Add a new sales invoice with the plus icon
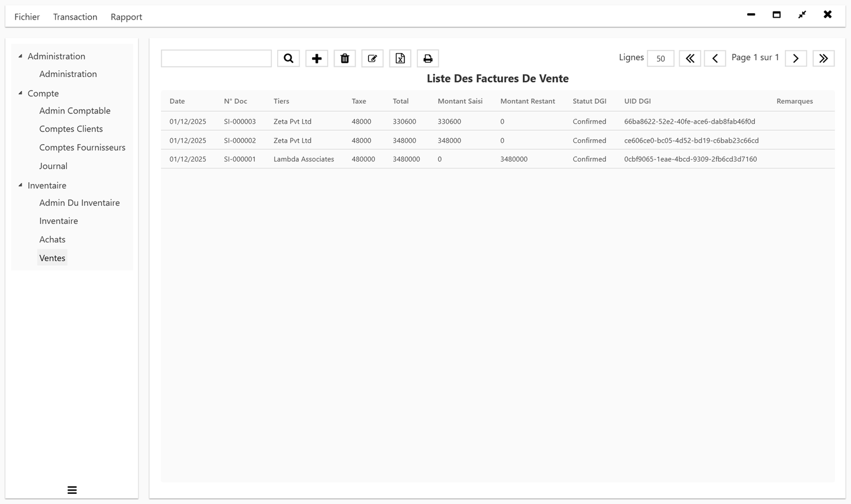851x504 pixels. 316,58
